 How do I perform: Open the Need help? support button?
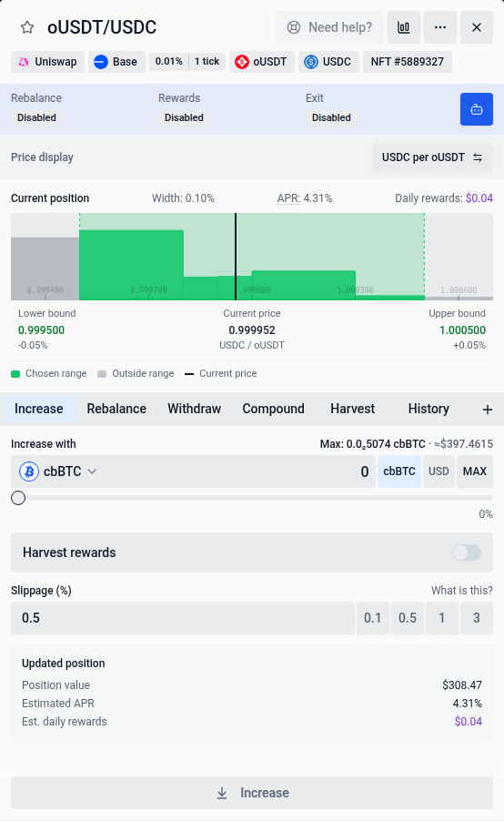click(x=329, y=27)
